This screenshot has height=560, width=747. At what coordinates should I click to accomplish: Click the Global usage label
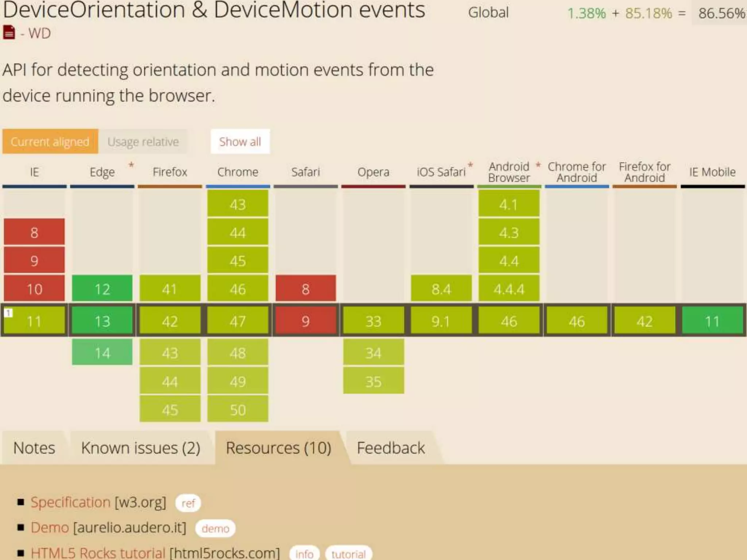488,13
